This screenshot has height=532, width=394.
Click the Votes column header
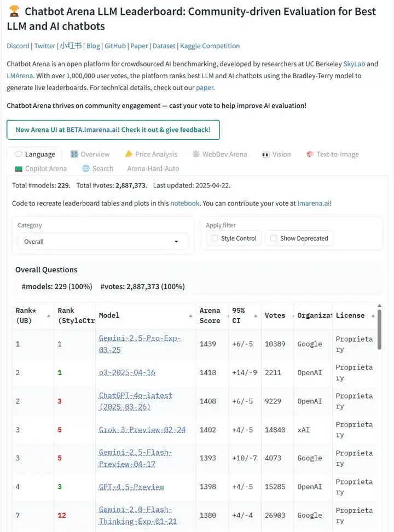[x=277, y=315]
